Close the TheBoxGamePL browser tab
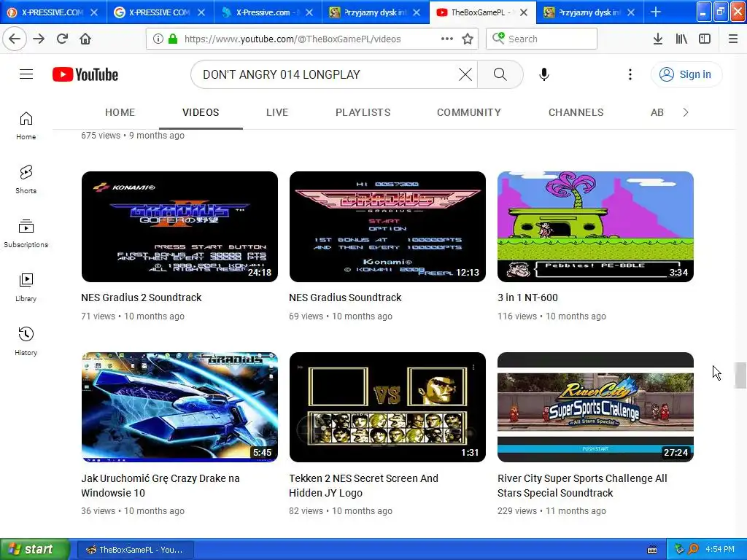Viewport: 747px width, 560px height. (524, 12)
